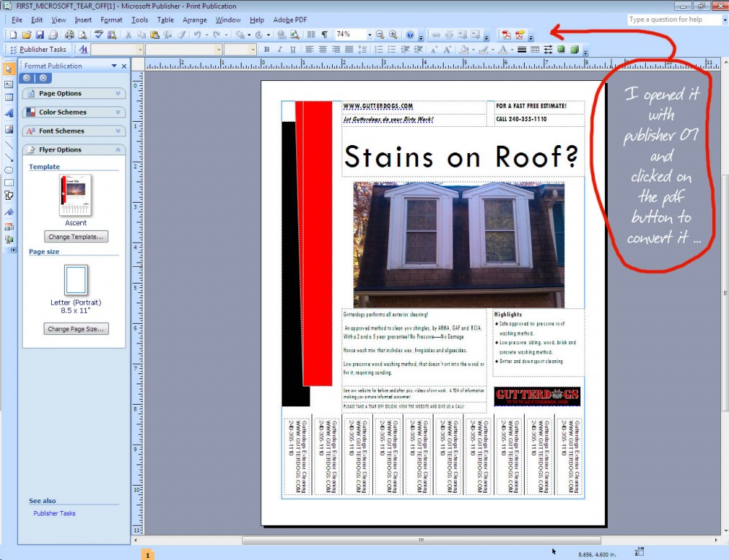729x560 pixels.
Task: Open the zoom percentage dropdown
Action: click(369, 34)
